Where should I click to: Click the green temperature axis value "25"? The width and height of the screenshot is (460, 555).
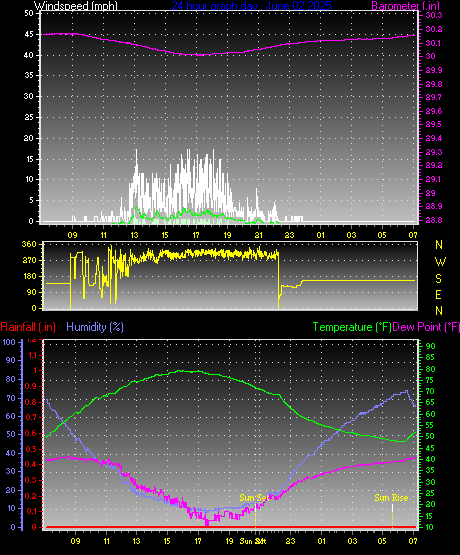click(x=430, y=493)
